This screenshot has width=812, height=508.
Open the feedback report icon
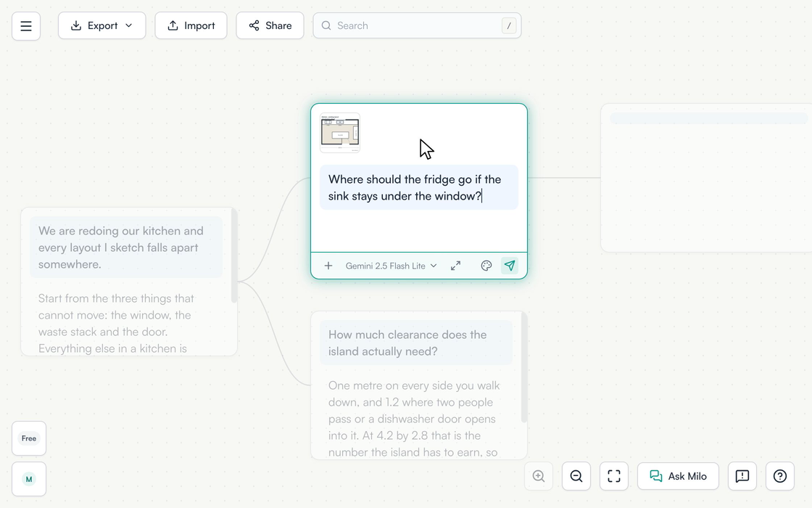click(742, 476)
